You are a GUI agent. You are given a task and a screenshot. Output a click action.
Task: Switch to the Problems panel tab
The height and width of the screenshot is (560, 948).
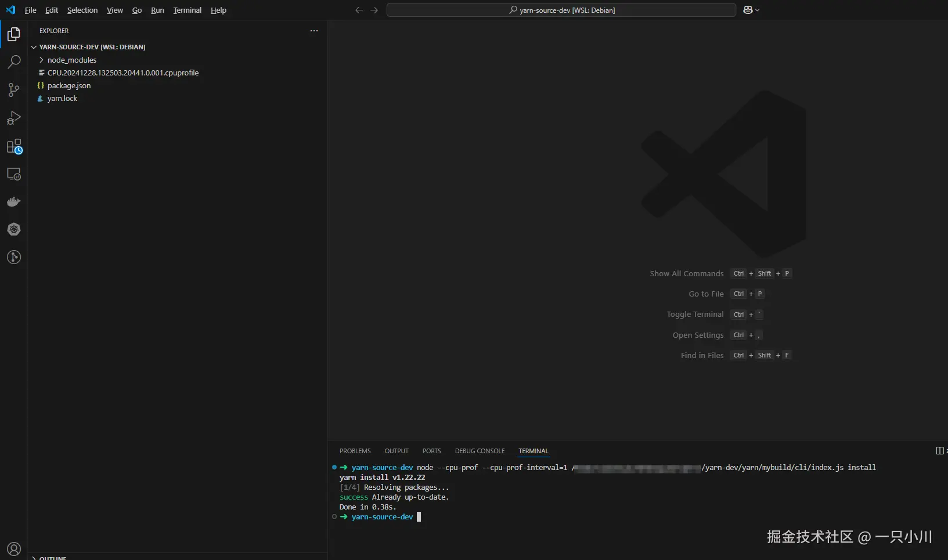point(355,451)
